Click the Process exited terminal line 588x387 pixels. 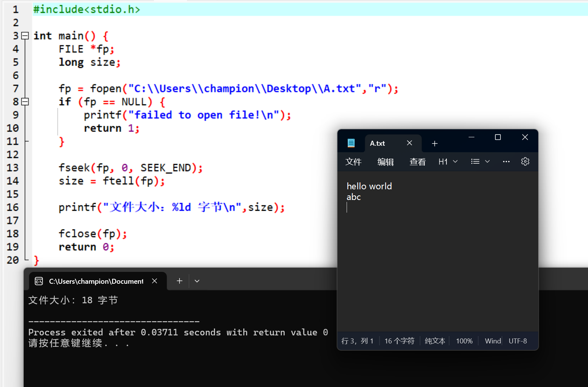[178, 332]
